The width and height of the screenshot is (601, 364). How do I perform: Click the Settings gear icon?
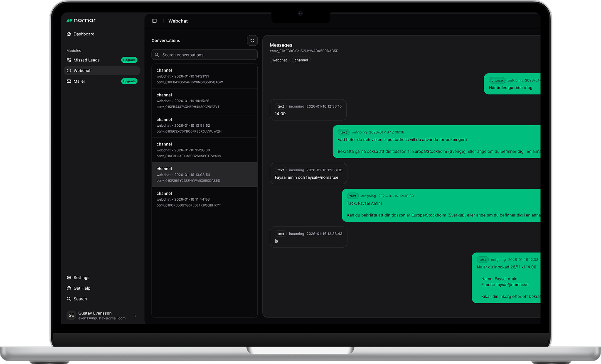point(69,278)
